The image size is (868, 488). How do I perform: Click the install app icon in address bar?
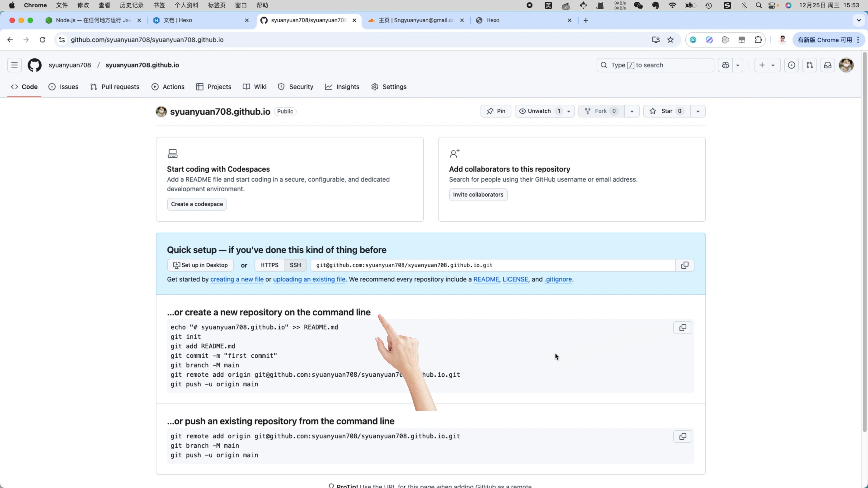coord(655,40)
